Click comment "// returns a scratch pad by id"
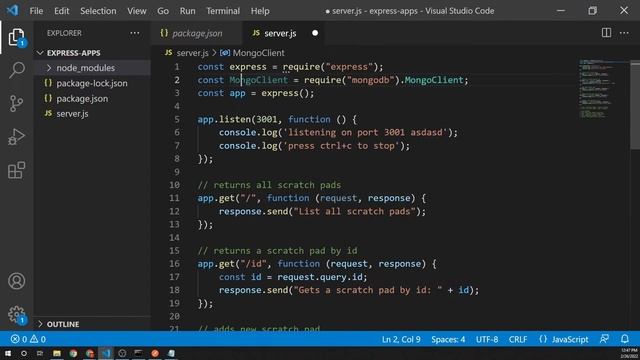Screen dimensions: 640x360 (277, 251)
